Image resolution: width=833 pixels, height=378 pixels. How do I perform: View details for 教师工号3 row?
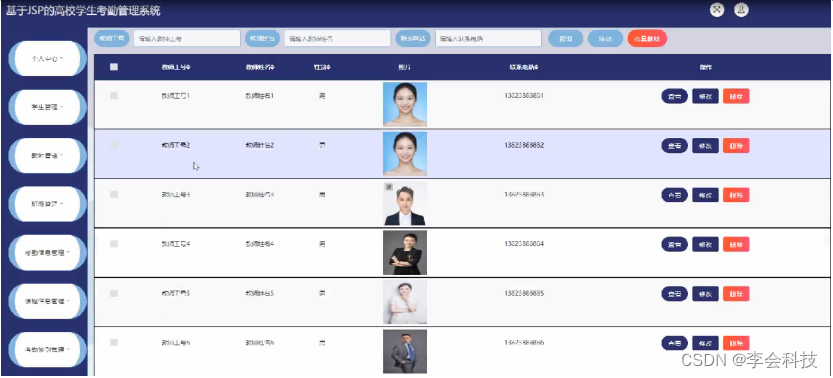675,195
